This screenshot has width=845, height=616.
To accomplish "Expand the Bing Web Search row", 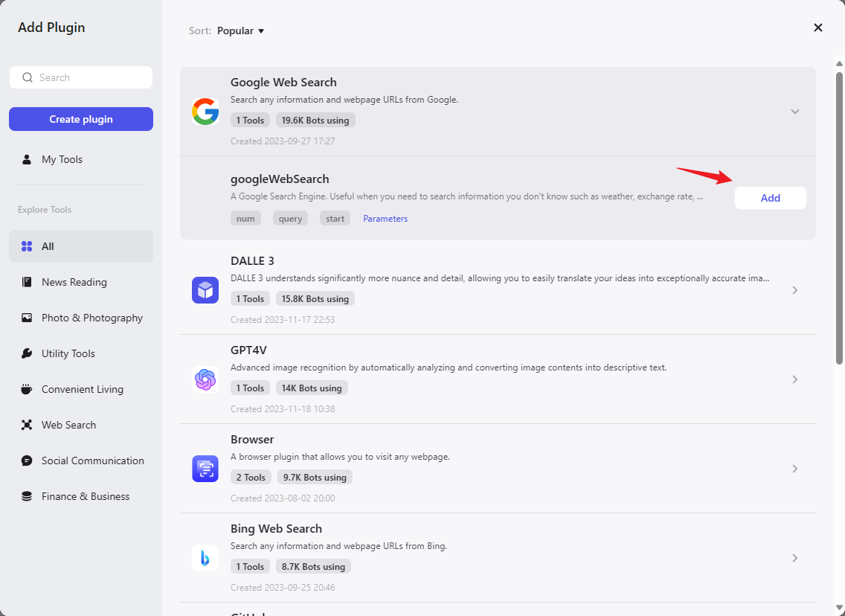I will pyautogui.click(x=794, y=558).
